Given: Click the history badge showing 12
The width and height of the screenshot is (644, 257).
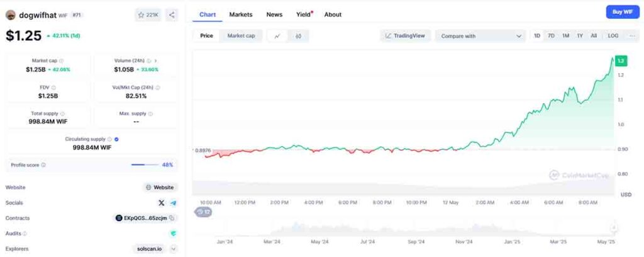Looking at the screenshot, I should (x=203, y=212).
